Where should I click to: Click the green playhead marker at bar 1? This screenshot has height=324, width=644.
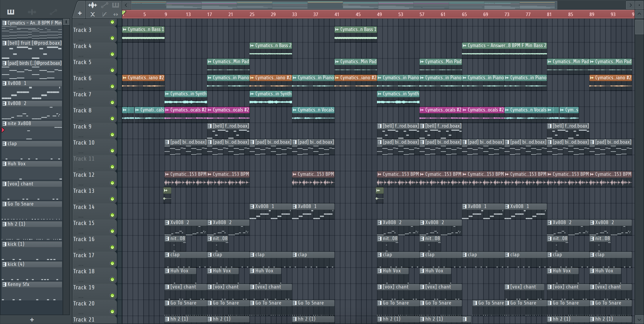[x=124, y=13]
